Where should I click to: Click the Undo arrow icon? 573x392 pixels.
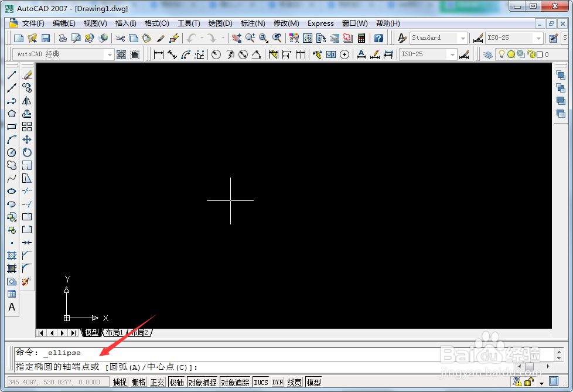191,38
